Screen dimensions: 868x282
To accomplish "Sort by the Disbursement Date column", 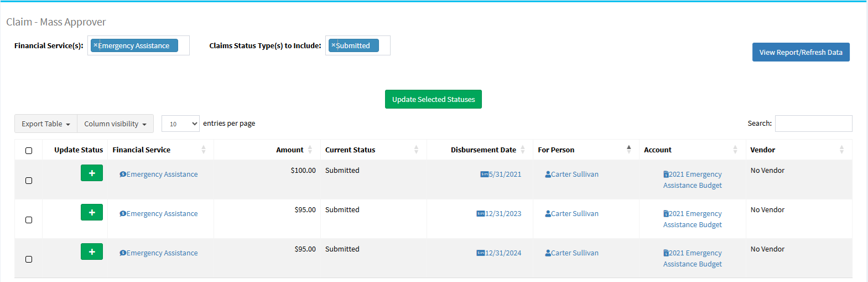I will pyautogui.click(x=483, y=150).
